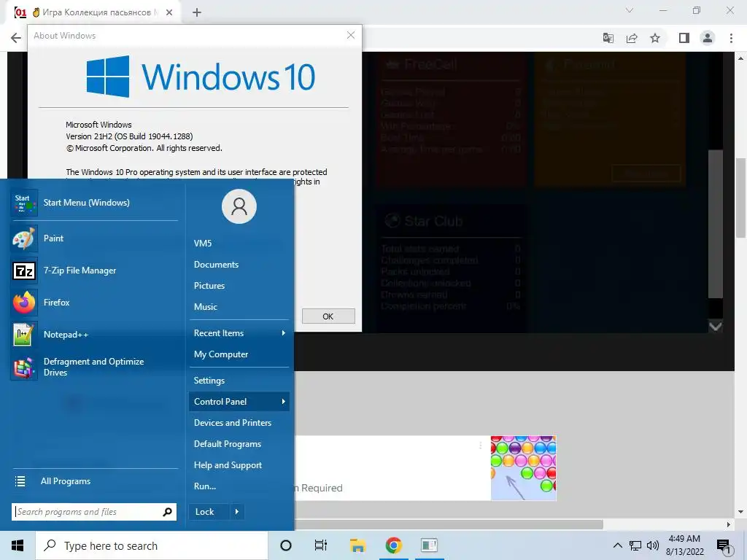Click the Lock button

(209, 512)
